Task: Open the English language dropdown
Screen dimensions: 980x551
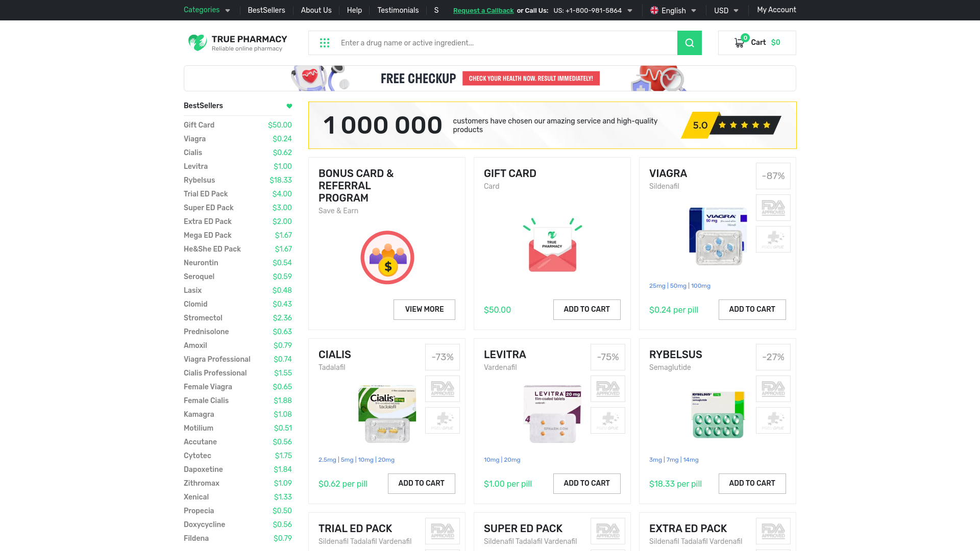Action: click(x=673, y=10)
